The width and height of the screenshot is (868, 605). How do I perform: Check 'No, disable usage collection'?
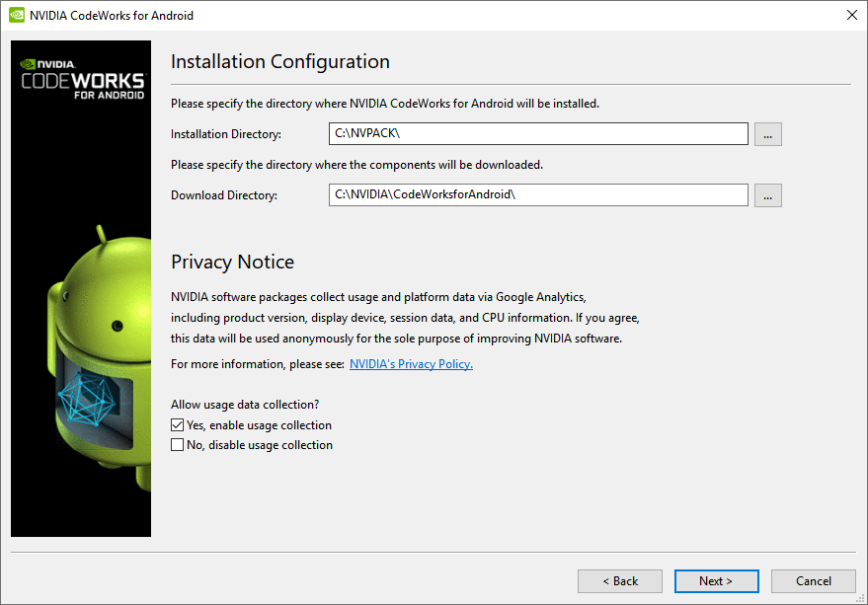coord(177,445)
